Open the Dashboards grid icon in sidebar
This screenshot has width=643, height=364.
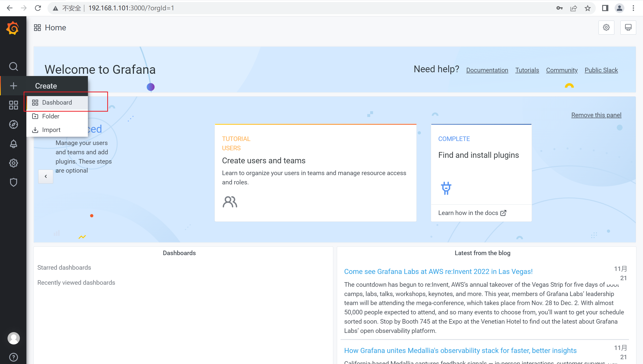(13, 105)
